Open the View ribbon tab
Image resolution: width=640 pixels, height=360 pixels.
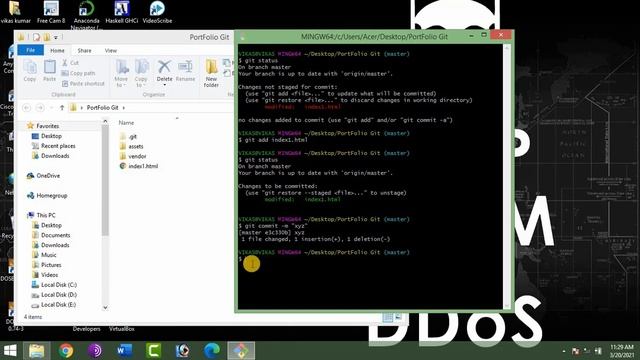[111, 51]
